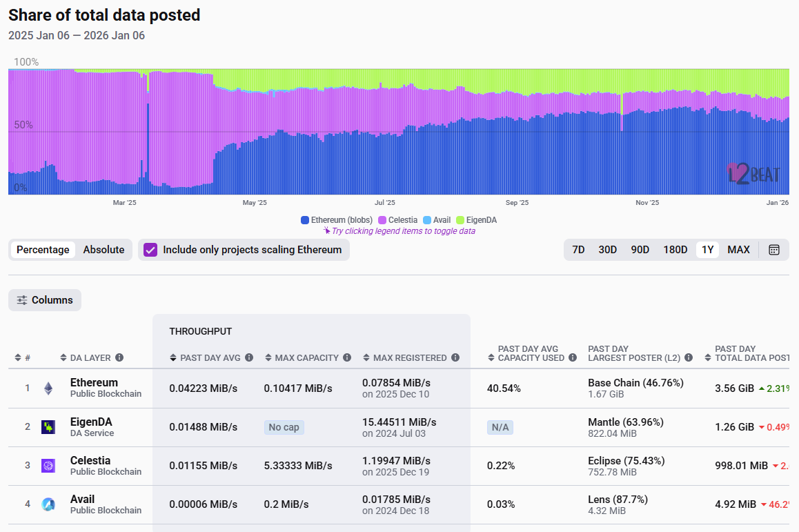The image size is (799, 532).
Task: Click info icon next to DA LAYER
Action: [x=119, y=357]
